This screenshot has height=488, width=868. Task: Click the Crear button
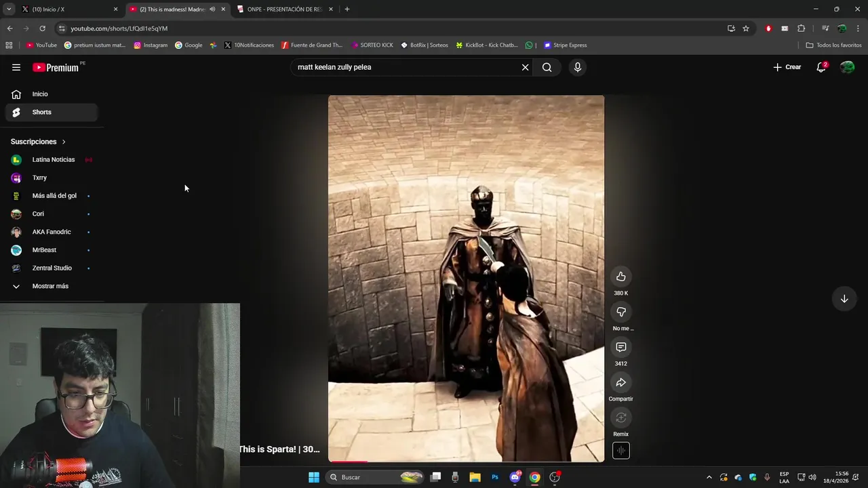[787, 67]
